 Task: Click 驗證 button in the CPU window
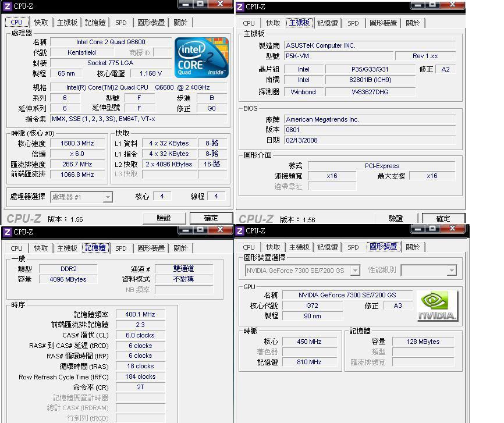(x=164, y=218)
